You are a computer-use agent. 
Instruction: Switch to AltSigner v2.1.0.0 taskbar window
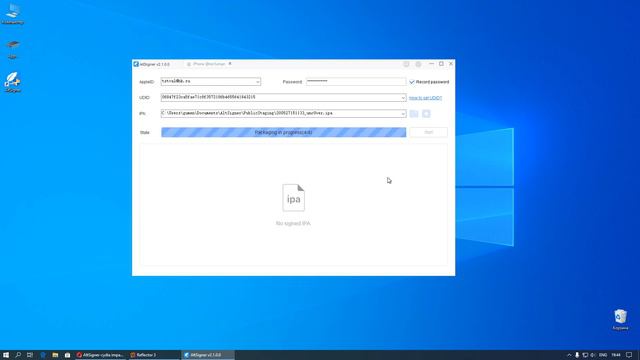click(x=207, y=355)
